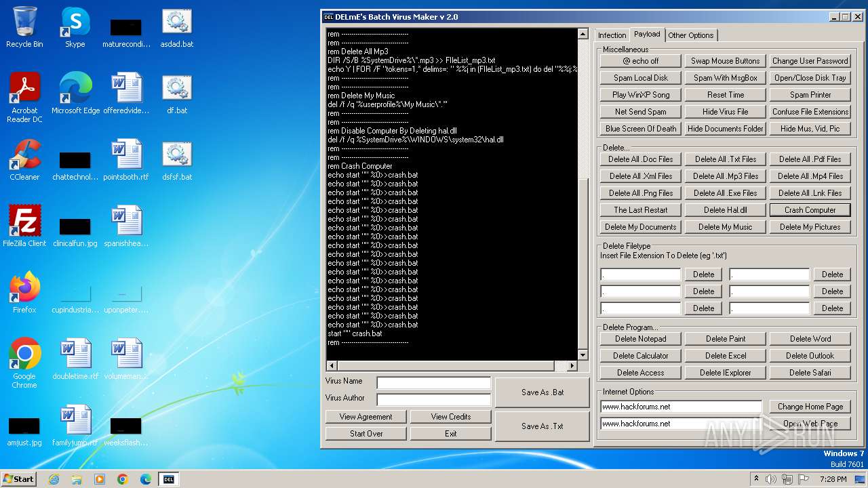
Task: Open Windows Media Player from taskbar
Action: coord(100,479)
